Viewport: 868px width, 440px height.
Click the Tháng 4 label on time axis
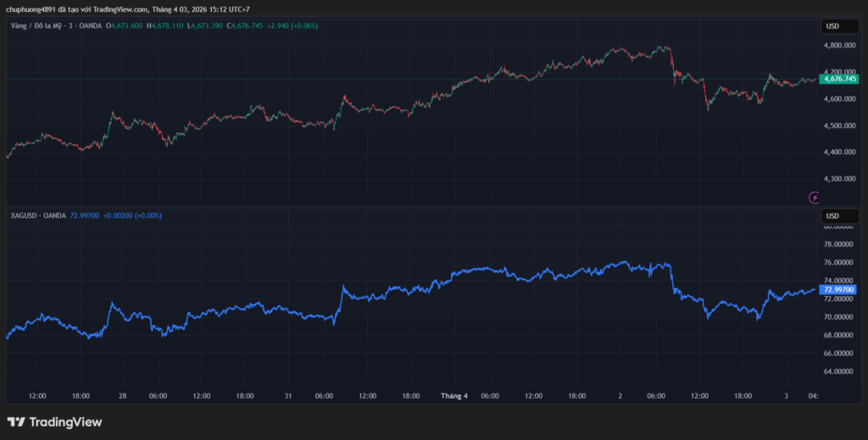(x=453, y=396)
